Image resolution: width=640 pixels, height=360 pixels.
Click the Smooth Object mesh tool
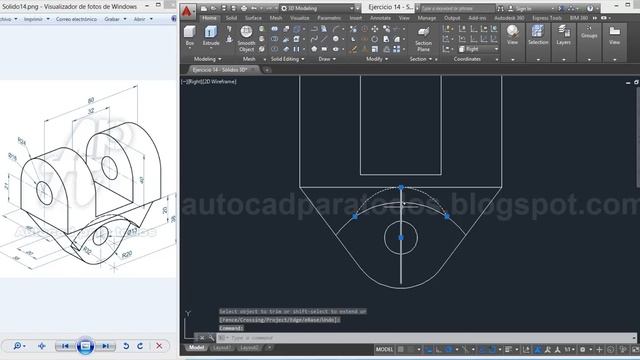pos(246,39)
